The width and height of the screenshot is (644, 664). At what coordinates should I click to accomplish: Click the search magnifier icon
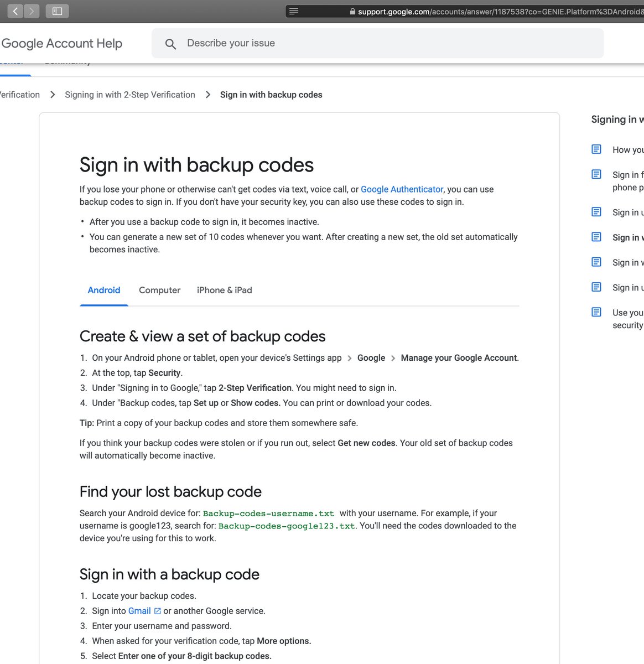(171, 44)
